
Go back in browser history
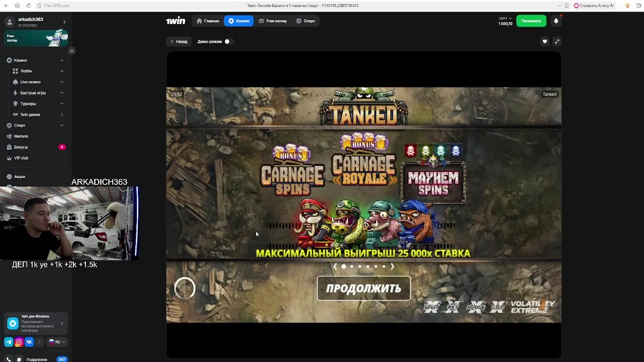click(x=7, y=6)
